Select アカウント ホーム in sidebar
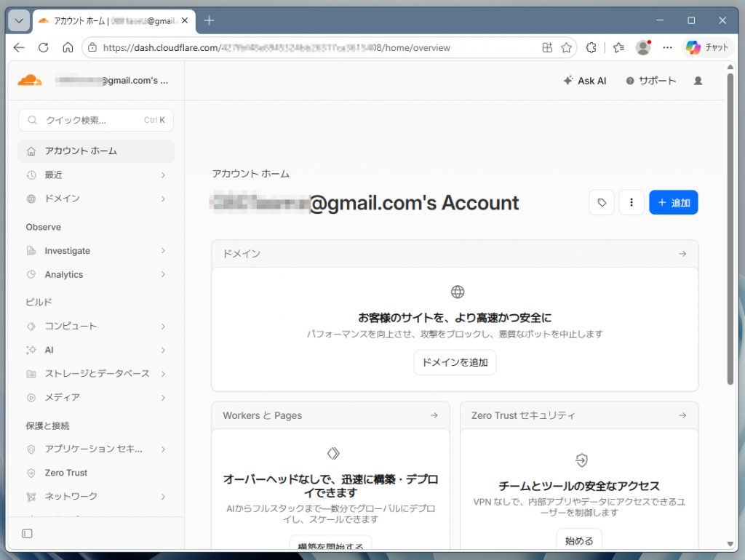Viewport: 745px width, 560px height. coord(96,151)
